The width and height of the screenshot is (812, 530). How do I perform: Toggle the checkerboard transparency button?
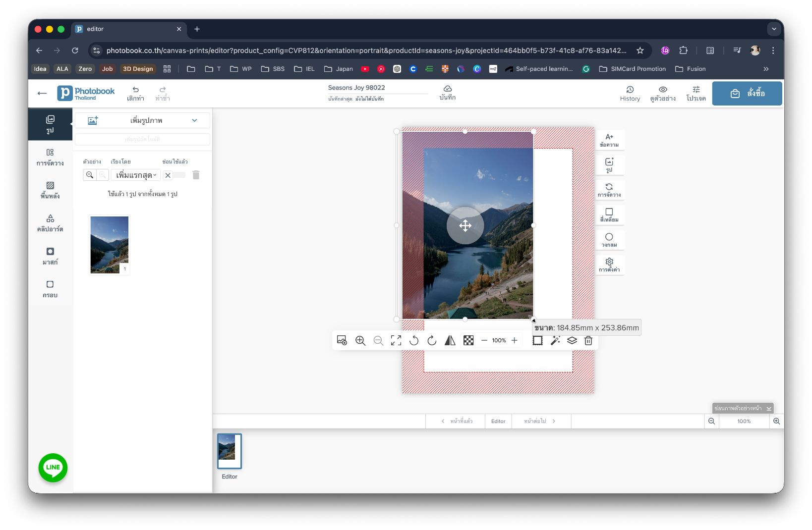pyautogui.click(x=468, y=340)
